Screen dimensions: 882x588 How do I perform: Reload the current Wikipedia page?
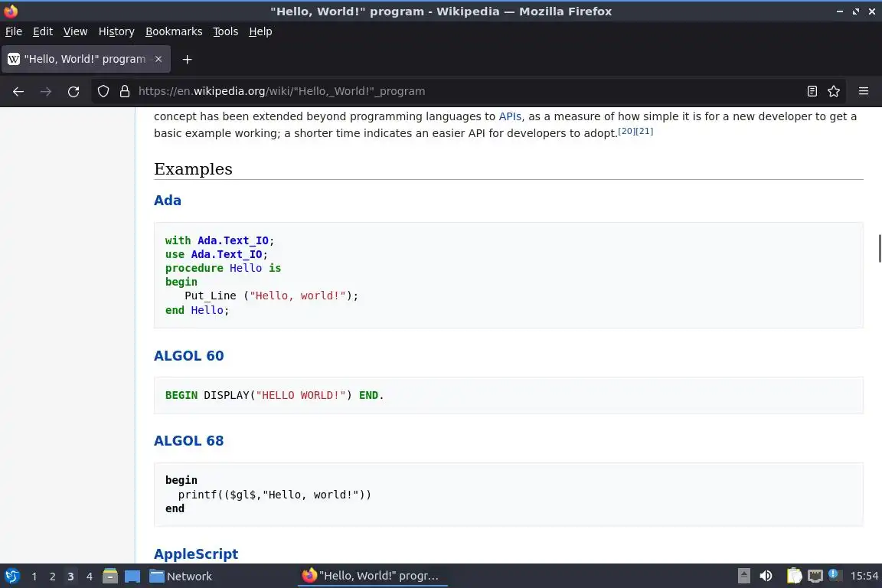73,91
